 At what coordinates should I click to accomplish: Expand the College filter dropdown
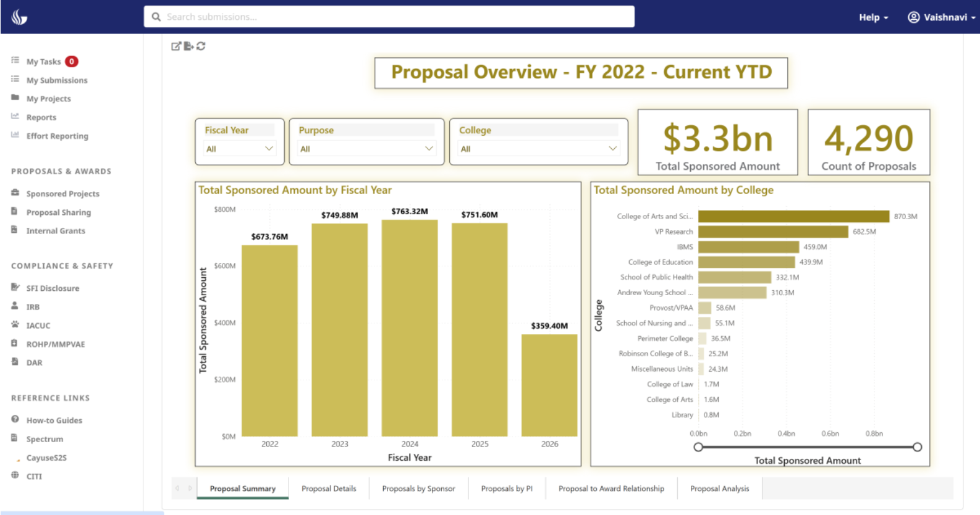pos(538,149)
